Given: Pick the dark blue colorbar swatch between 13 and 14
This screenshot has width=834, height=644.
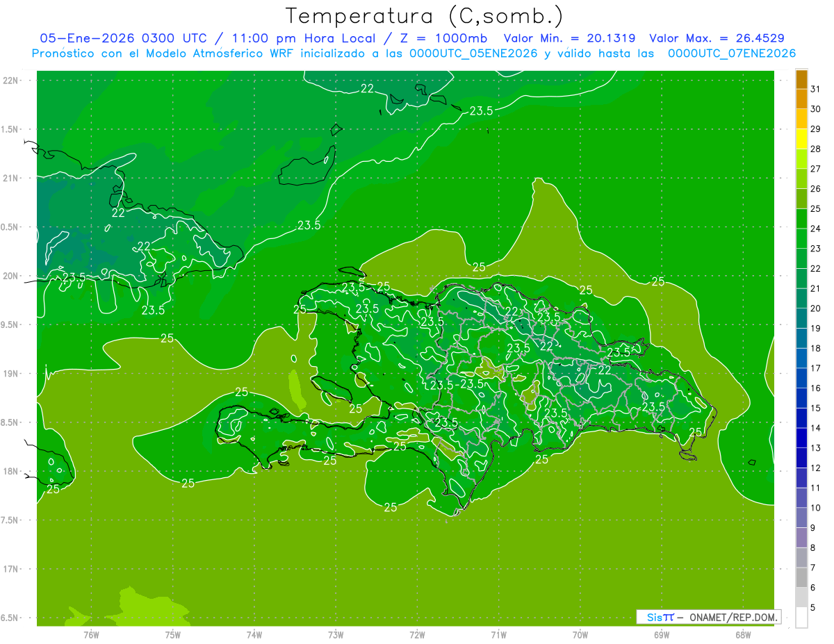Looking at the screenshot, I should click(x=801, y=437).
